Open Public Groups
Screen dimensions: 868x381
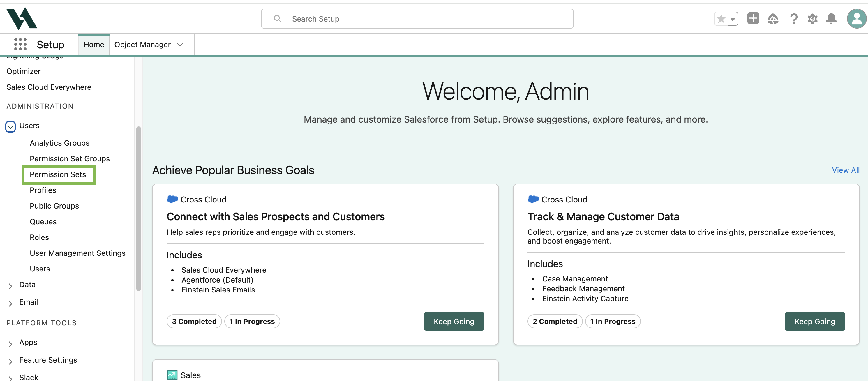point(54,206)
